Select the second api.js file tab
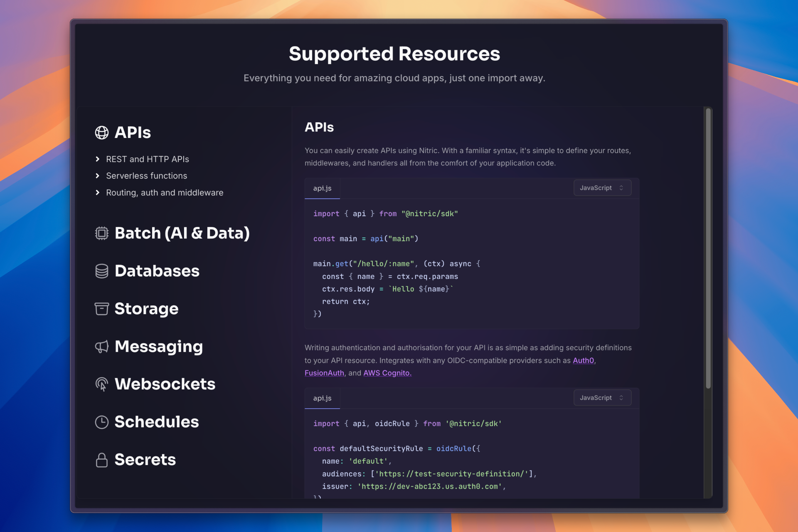Screen dimensions: 798x532 [322, 398]
